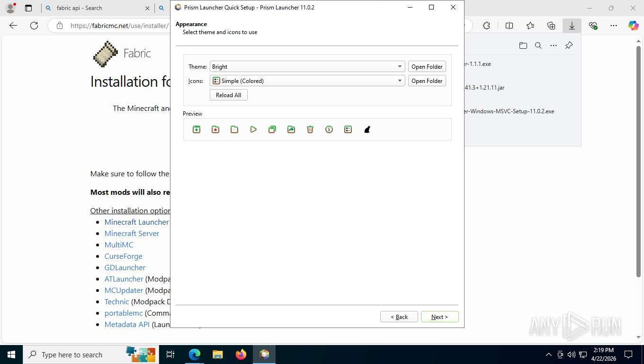Open the CurseForge link
Screen dimensions: 644x364
[124, 256]
